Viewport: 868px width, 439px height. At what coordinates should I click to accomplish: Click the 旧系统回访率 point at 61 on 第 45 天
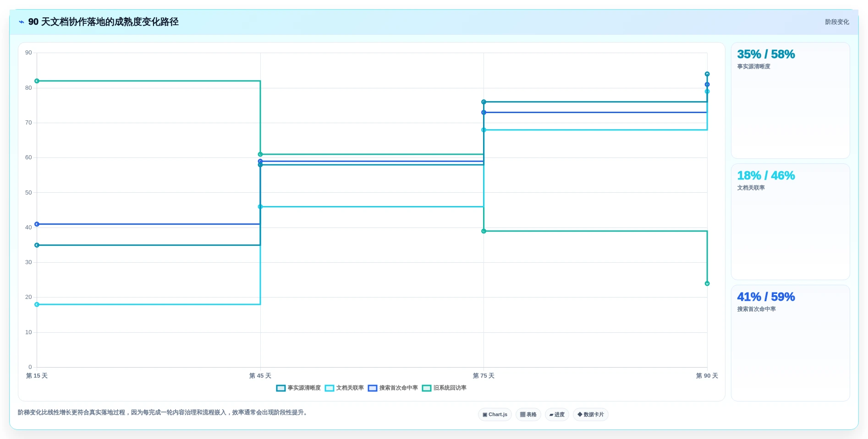[260, 154]
